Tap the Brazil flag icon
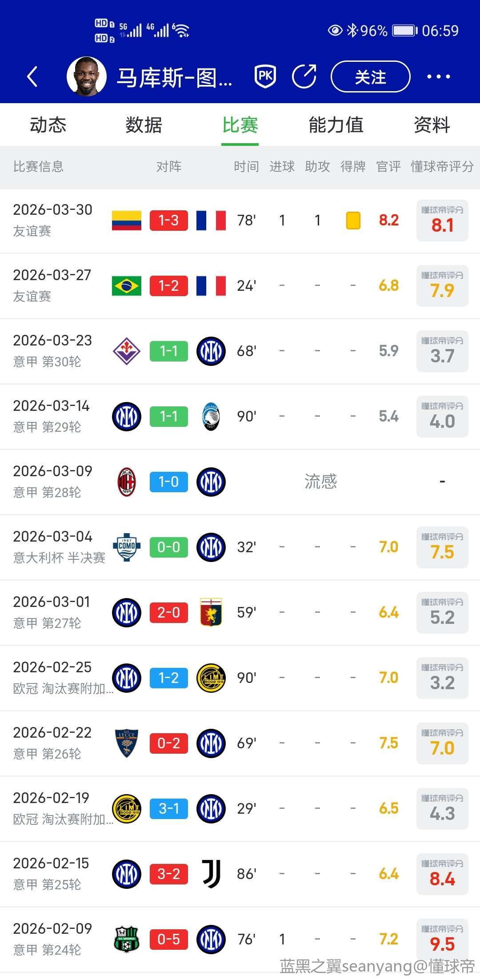This screenshot has height=980, width=480. [x=127, y=286]
